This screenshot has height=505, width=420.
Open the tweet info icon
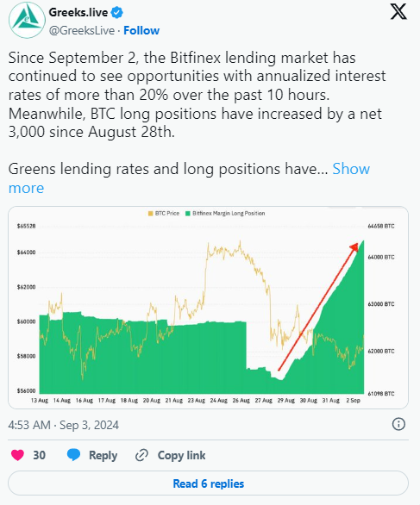point(398,424)
